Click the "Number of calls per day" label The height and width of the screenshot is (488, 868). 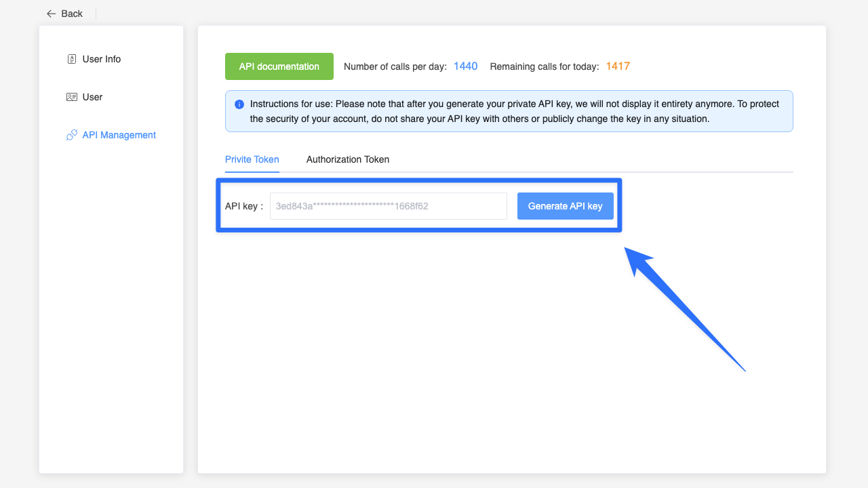(x=395, y=66)
